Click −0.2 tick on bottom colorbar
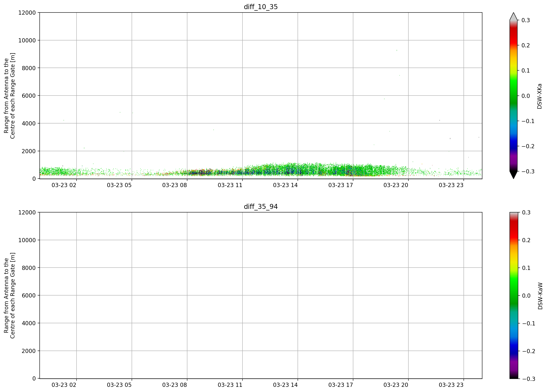 click(x=529, y=351)
